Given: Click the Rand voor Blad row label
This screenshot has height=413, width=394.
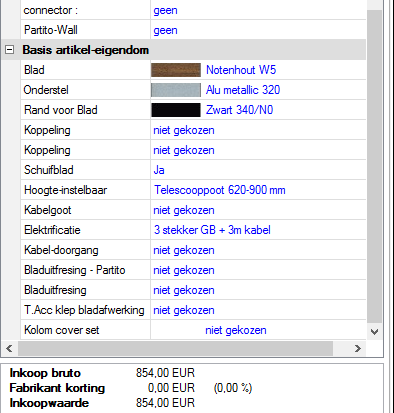Looking at the screenshot, I should pos(61,110).
